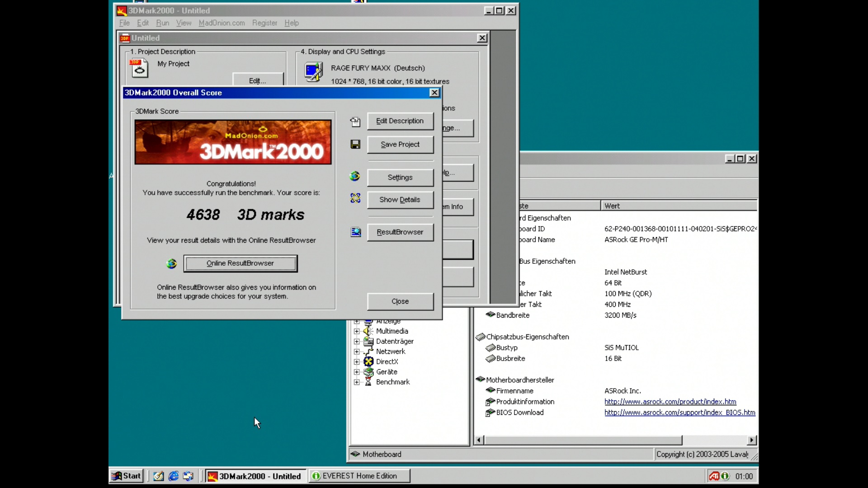Viewport: 868px width, 488px height.
Task: Expand the Netzwerk tree node
Action: (357, 352)
